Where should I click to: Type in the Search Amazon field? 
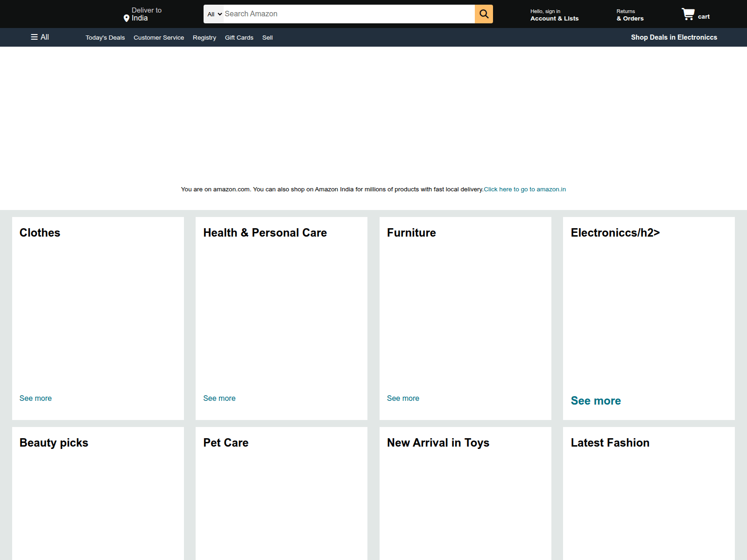(348, 14)
